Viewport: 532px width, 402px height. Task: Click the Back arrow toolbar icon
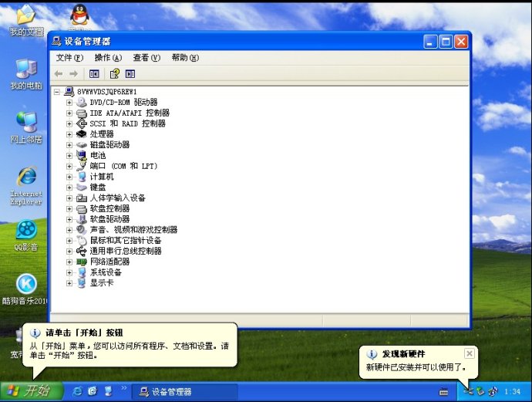(59, 73)
